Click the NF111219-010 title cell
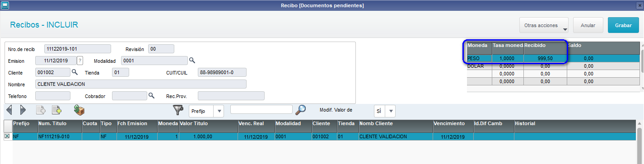 60,136
